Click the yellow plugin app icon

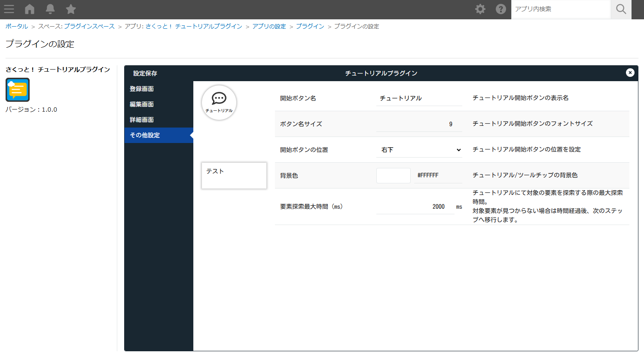[x=18, y=90]
